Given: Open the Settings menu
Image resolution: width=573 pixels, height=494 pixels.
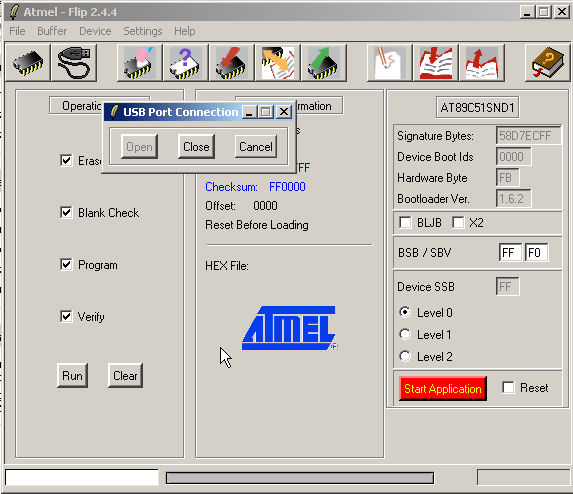Looking at the screenshot, I should coord(143,31).
